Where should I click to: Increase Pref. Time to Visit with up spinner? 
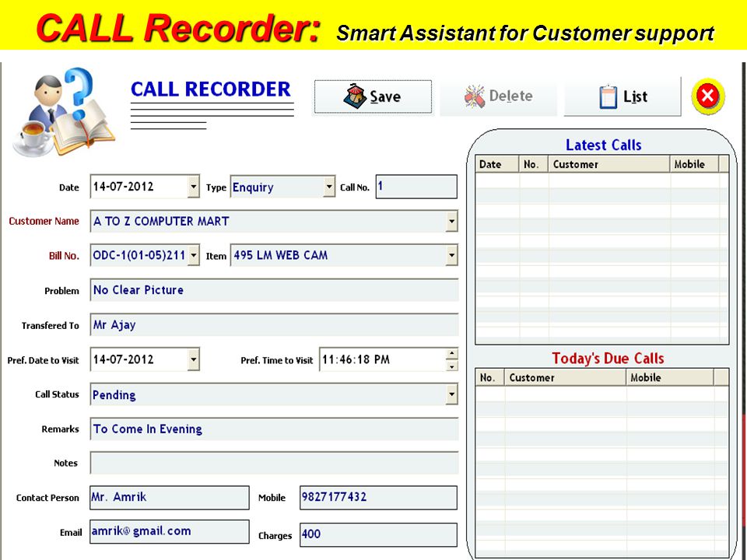(x=452, y=353)
